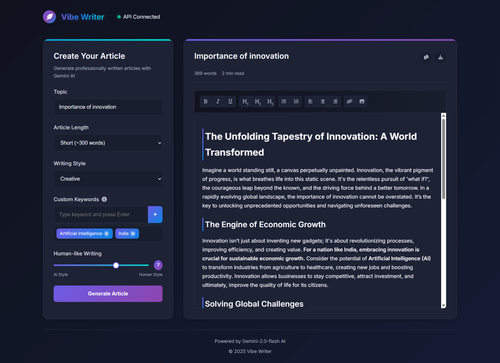Click the "369 words" count text
Viewport: 500px width, 363px height.
coord(205,73)
